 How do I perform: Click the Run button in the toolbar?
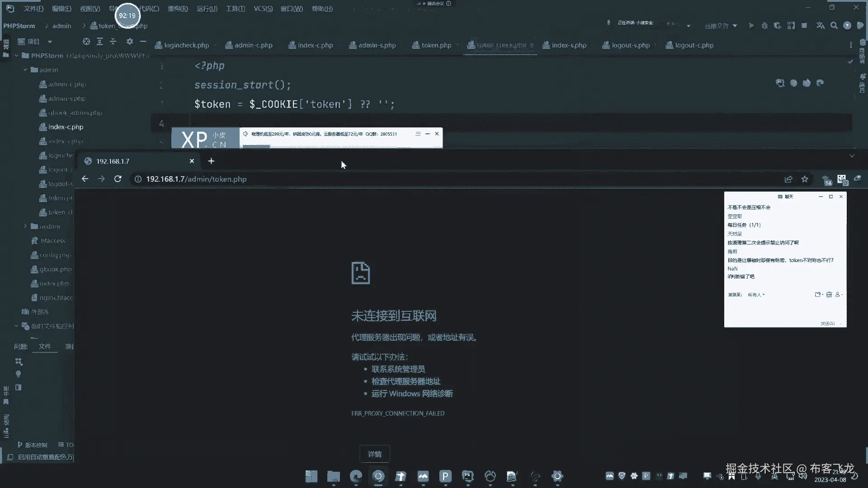click(751, 26)
